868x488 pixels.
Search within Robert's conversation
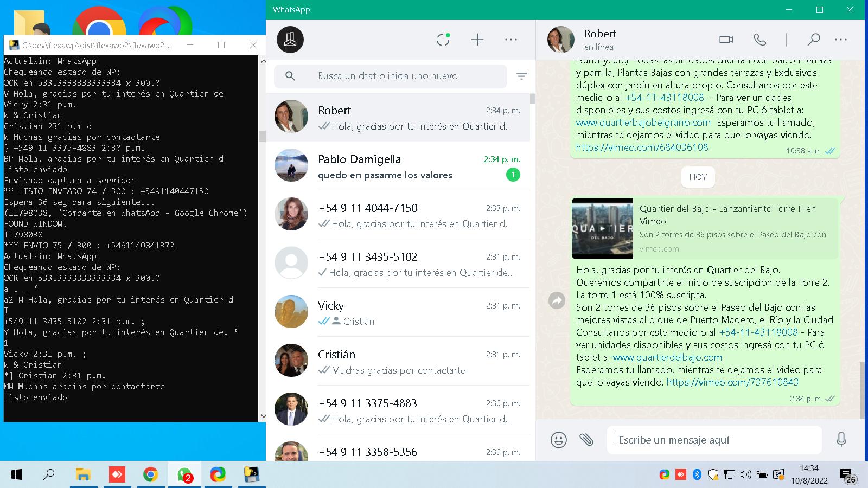(813, 40)
